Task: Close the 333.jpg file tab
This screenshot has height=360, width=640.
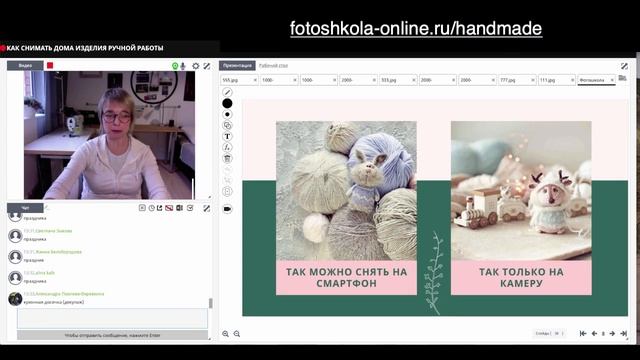Action: click(414, 80)
